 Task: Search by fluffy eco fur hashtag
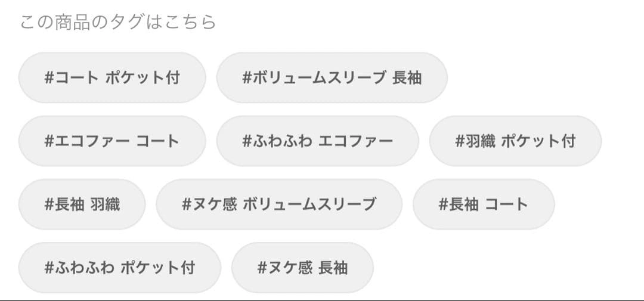pyautogui.click(x=317, y=141)
